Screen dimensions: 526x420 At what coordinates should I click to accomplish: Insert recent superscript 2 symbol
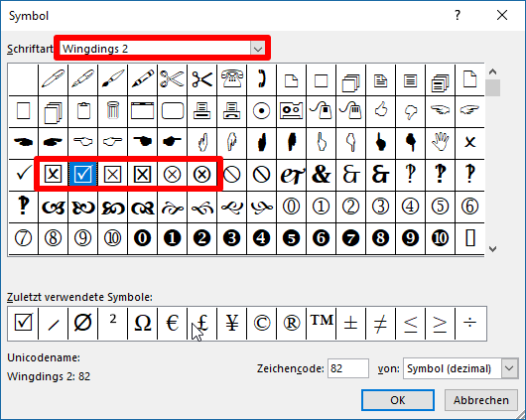tap(113, 323)
